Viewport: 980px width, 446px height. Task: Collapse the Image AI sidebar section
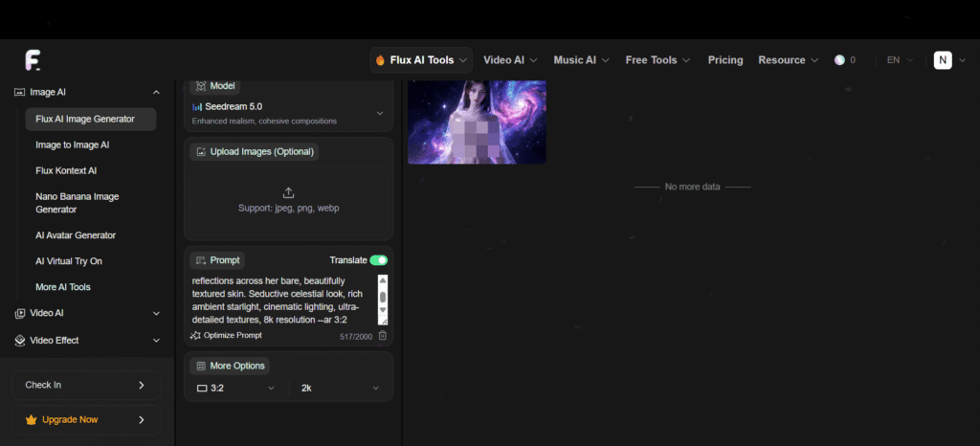tap(156, 93)
